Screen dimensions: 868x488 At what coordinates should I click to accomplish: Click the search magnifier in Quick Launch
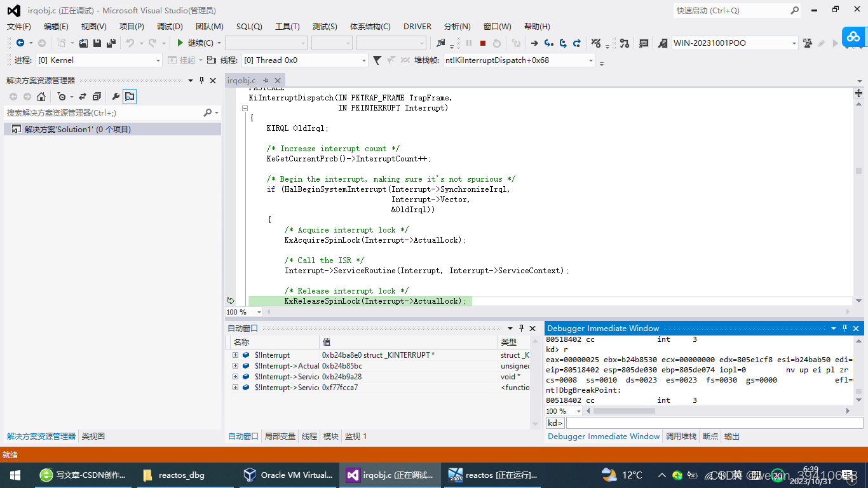coord(794,10)
